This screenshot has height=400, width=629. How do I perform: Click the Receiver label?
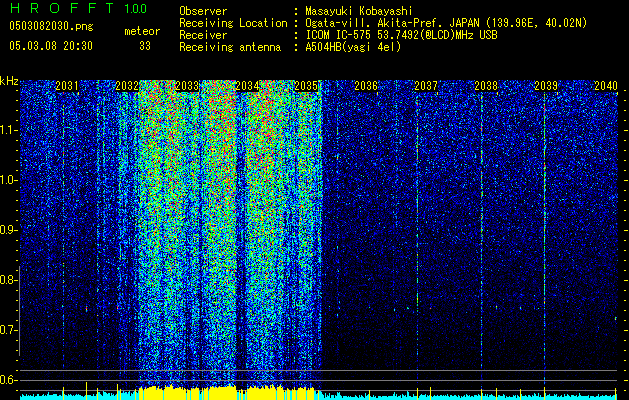coord(203,35)
